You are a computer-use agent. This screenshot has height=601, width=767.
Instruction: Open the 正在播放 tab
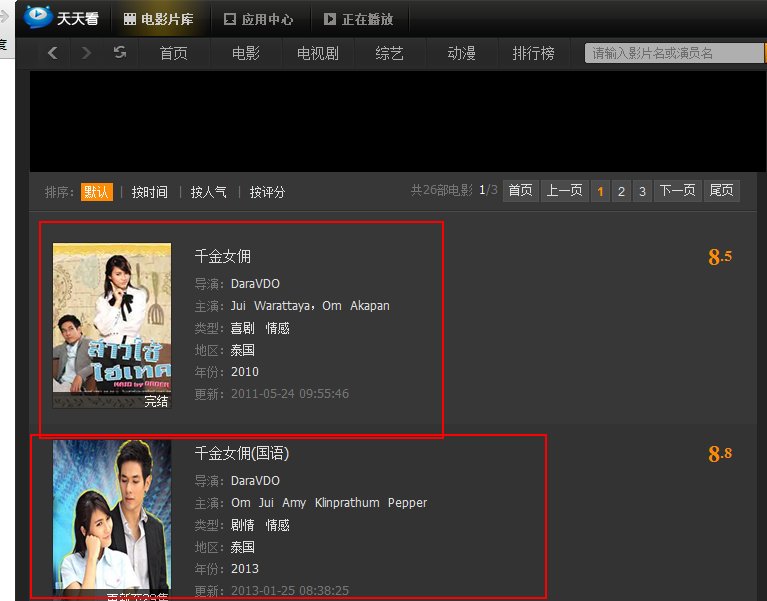point(358,19)
